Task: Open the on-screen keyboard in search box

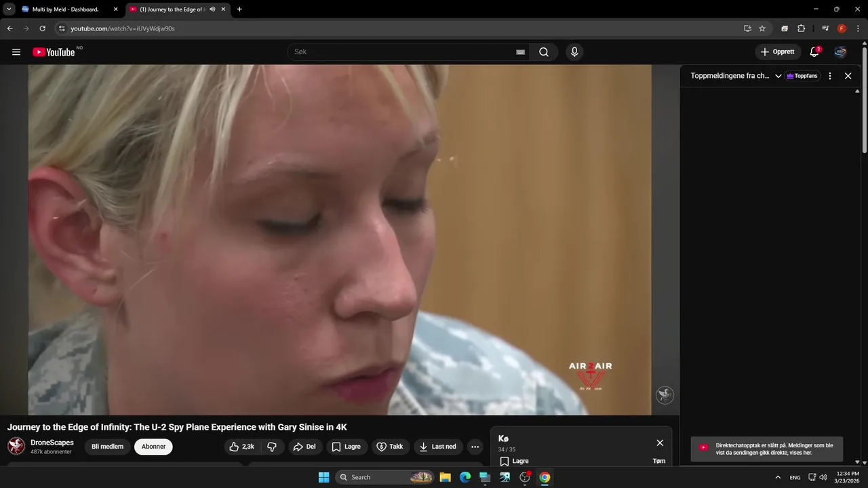Action: pos(520,52)
